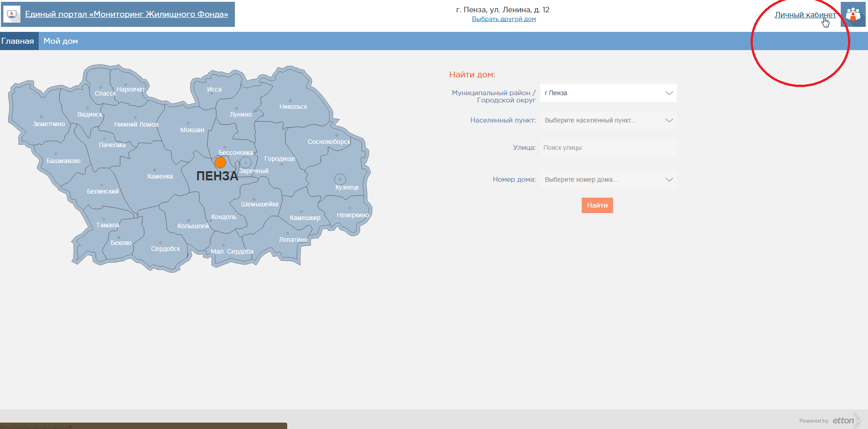Click into the street search field
Screen dimensions: 868x429
click(x=608, y=148)
